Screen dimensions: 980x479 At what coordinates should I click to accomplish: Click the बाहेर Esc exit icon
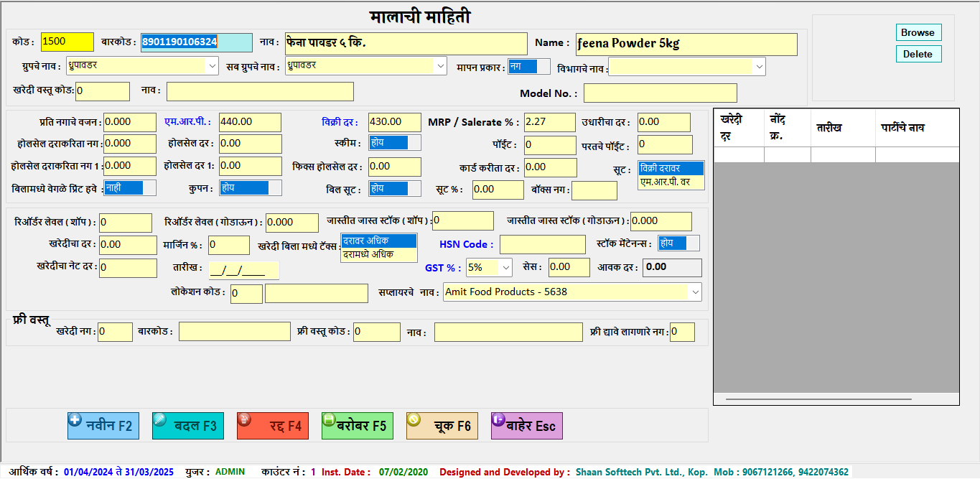click(x=498, y=420)
